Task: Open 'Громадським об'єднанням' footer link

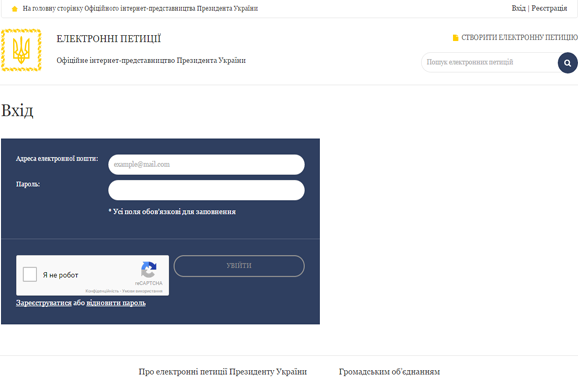Action: (x=390, y=372)
